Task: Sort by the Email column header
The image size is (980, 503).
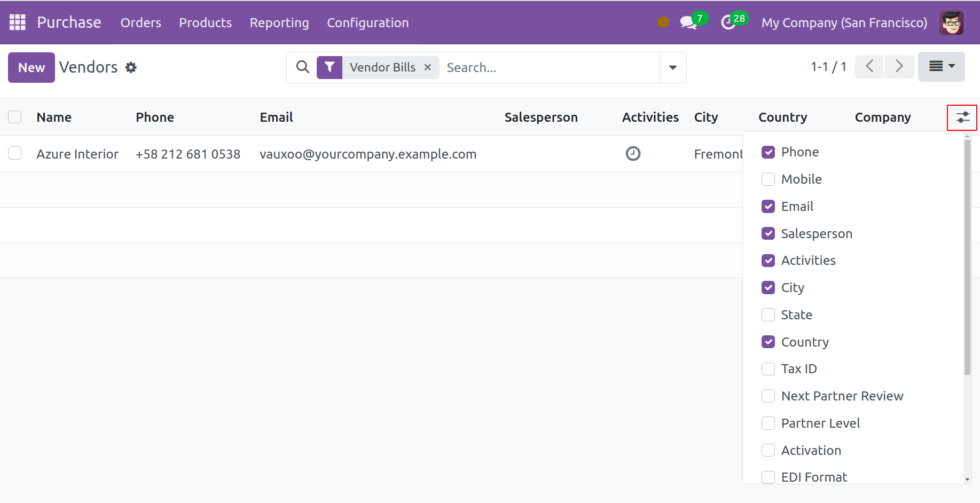Action: coord(277,117)
